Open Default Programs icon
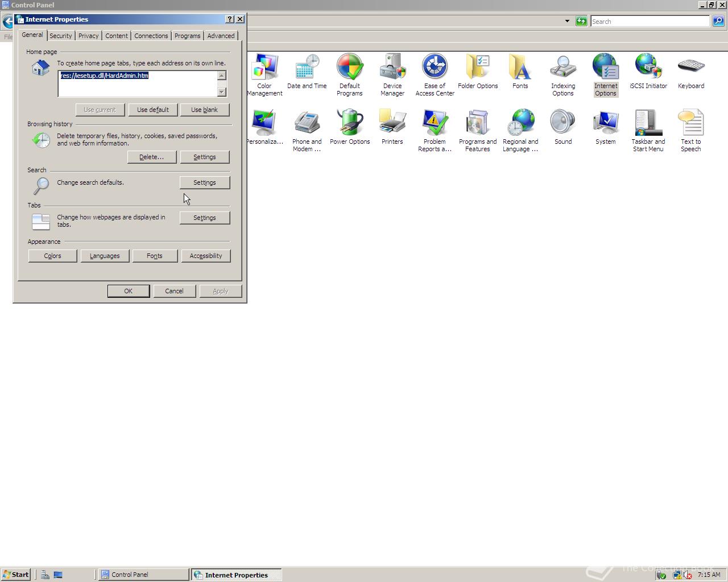728x582 pixels. coord(350,74)
